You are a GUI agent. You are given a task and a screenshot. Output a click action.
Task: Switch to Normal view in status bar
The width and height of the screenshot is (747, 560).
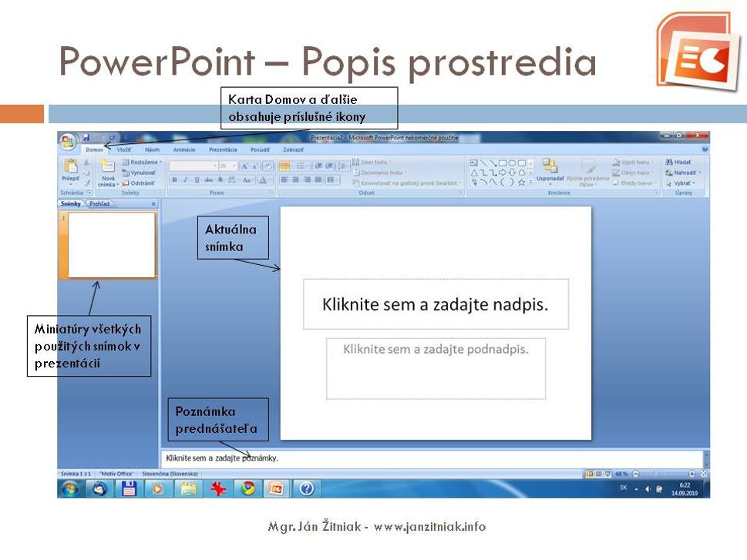[x=590, y=474]
